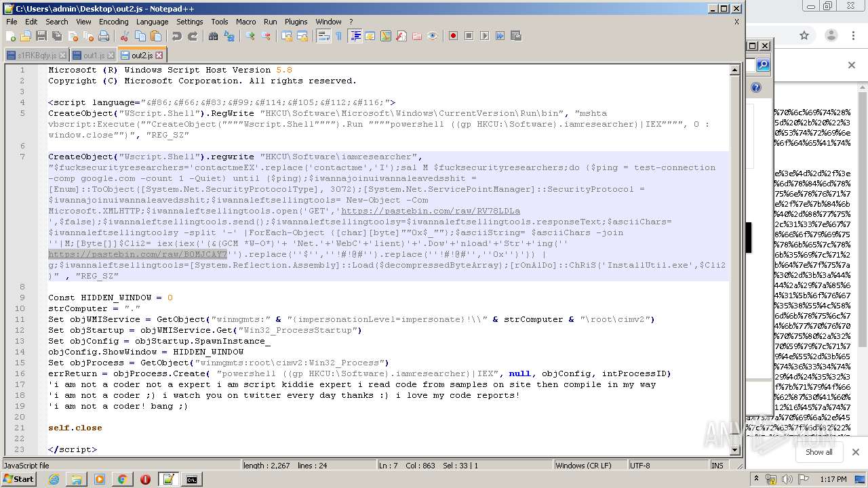The image size is (868, 488).
Task: Click the INS insert mode indicator
Action: (717, 466)
